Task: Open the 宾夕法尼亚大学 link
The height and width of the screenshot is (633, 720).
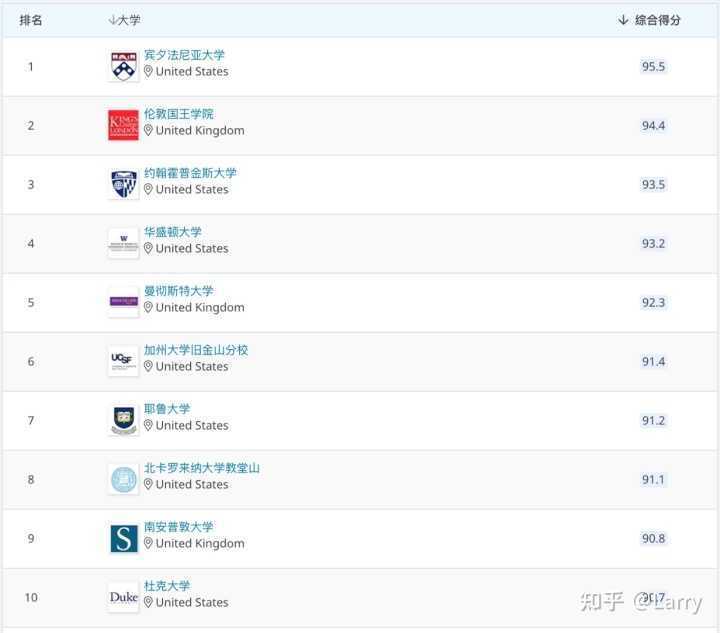Action: tap(184, 55)
